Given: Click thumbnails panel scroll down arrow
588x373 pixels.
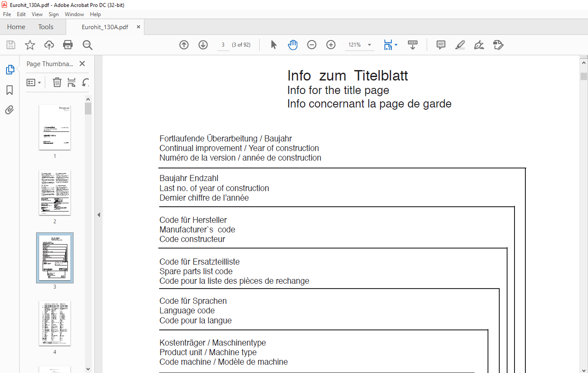Looking at the screenshot, I should 88,369.
